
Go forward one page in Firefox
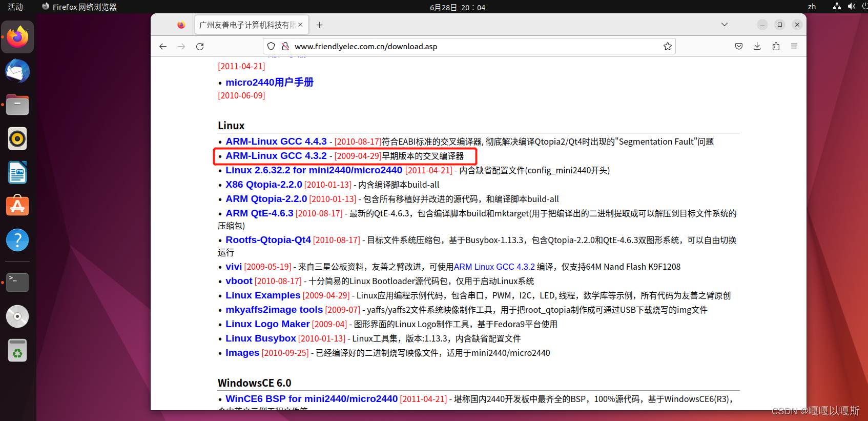[x=181, y=46]
